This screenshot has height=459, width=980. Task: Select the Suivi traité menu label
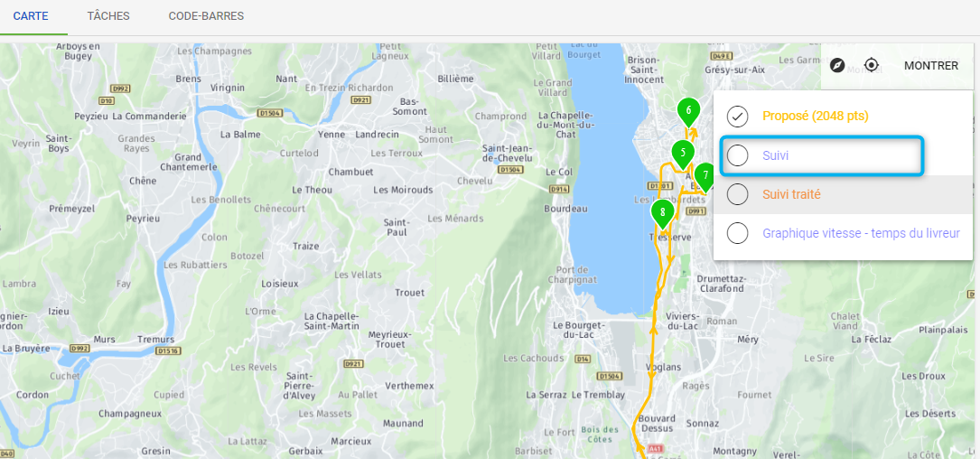click(x=791, y=194)
